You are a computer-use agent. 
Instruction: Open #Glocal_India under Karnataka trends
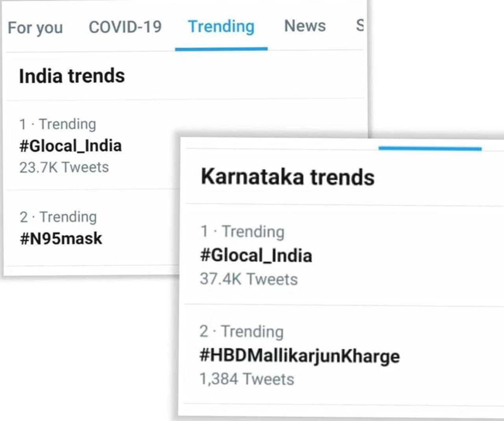point(256,256)
